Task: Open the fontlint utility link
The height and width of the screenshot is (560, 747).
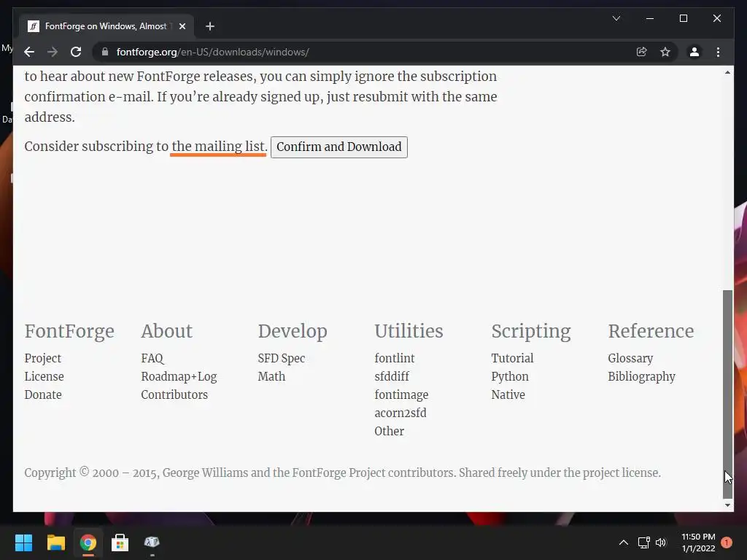Action: point(395,359)
